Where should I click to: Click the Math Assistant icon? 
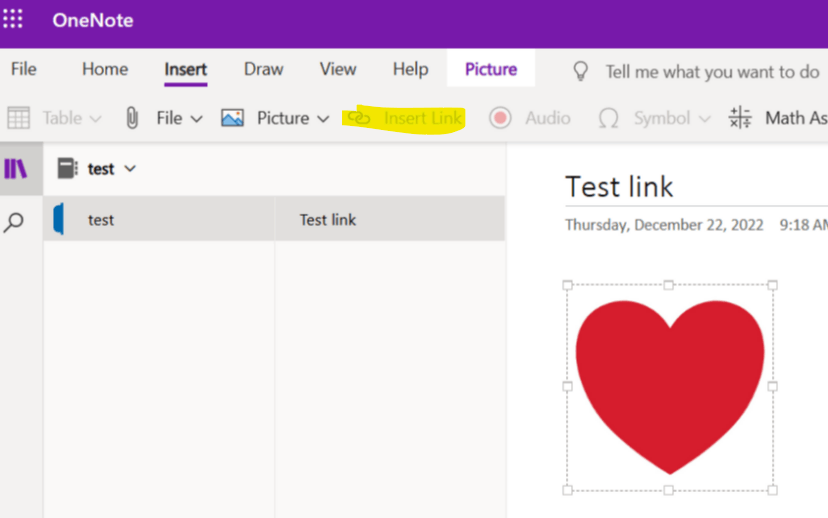(x=740, y=117)
